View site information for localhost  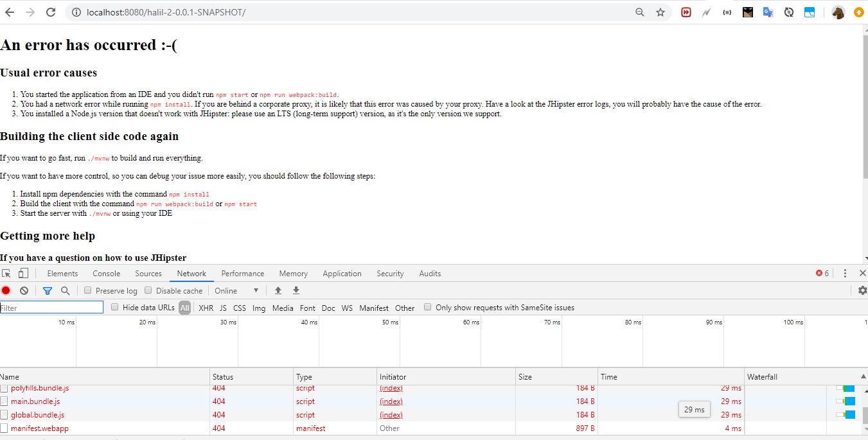point(76,12)
